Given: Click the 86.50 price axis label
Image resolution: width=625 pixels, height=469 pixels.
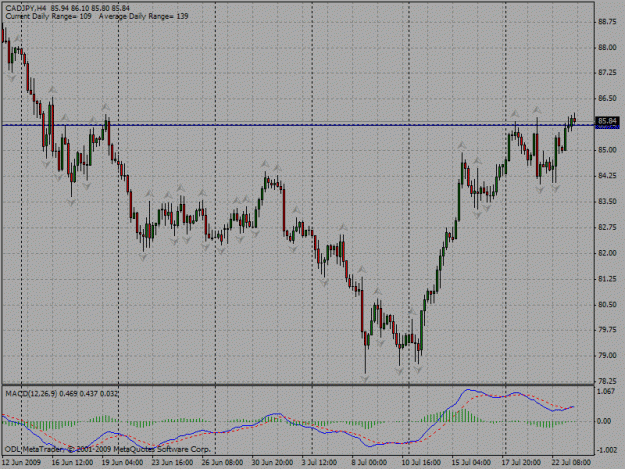Looking at the screenshot, I should tap(607, 98).
